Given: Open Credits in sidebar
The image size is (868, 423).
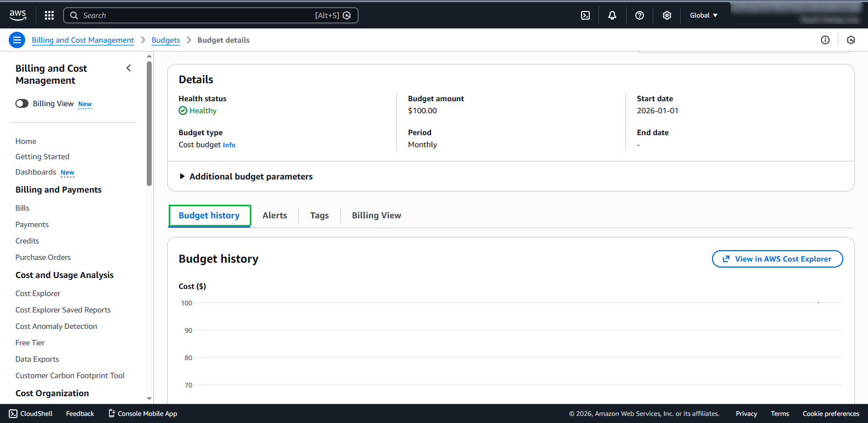Looking at the screenshot, I should click(x=27, y=241).
